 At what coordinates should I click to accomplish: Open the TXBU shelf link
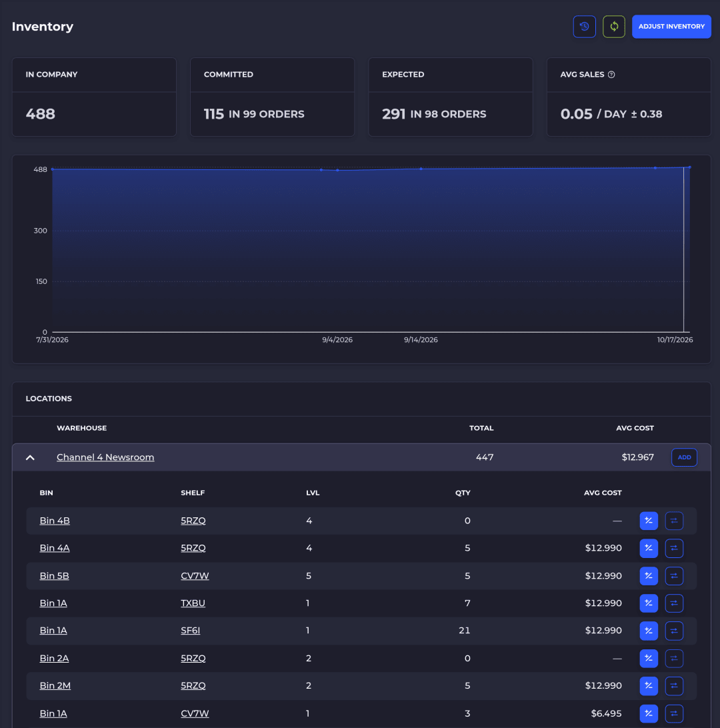(193, 603)
